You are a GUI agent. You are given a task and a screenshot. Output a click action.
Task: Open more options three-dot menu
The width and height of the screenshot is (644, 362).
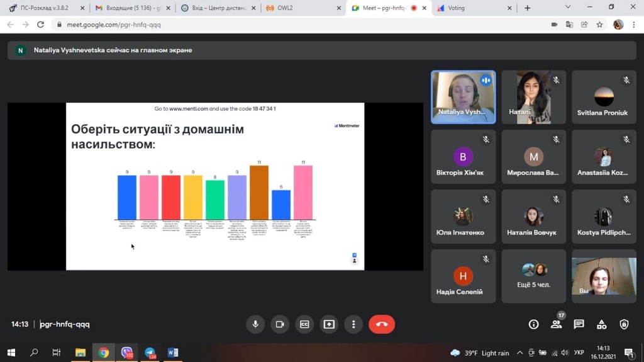point(353,324)
